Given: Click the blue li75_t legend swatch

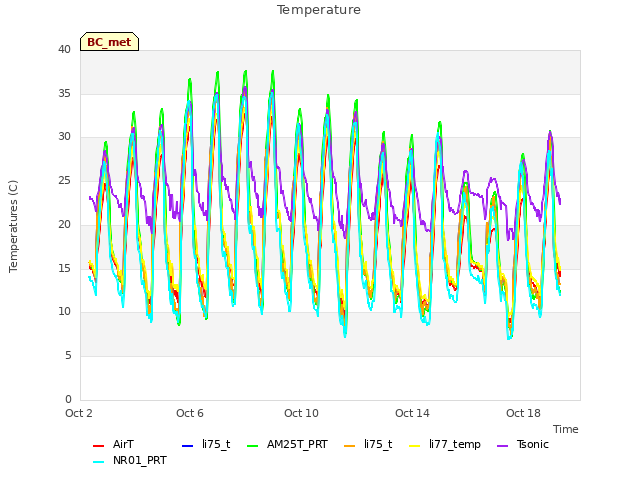Looking at the screenshot, I should pos(187,446).
